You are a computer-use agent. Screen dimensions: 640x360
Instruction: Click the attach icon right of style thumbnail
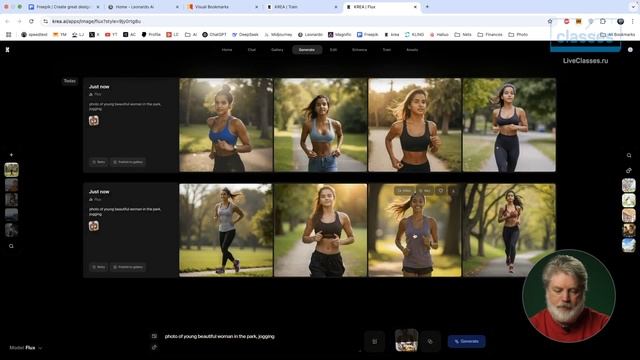click(x=430, y=341)
